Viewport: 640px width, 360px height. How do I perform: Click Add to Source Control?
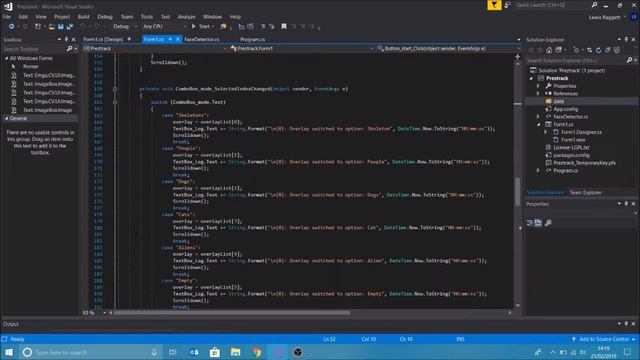pos(604,339)
